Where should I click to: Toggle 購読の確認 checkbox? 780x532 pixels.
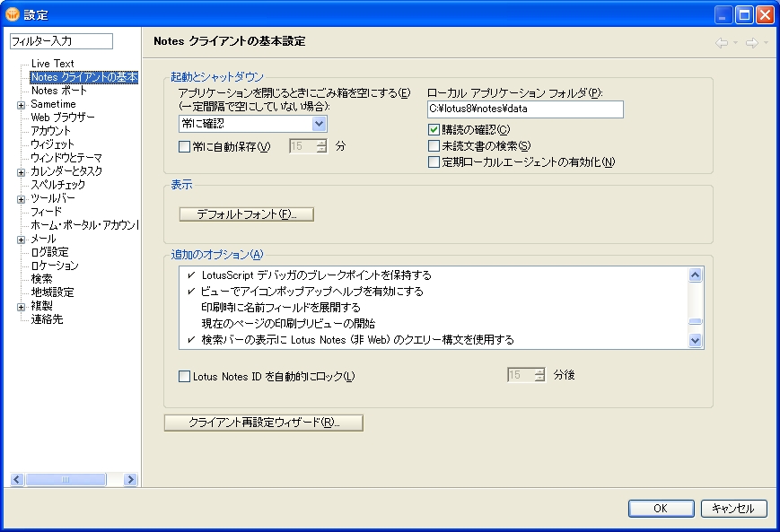click(434, 130)
